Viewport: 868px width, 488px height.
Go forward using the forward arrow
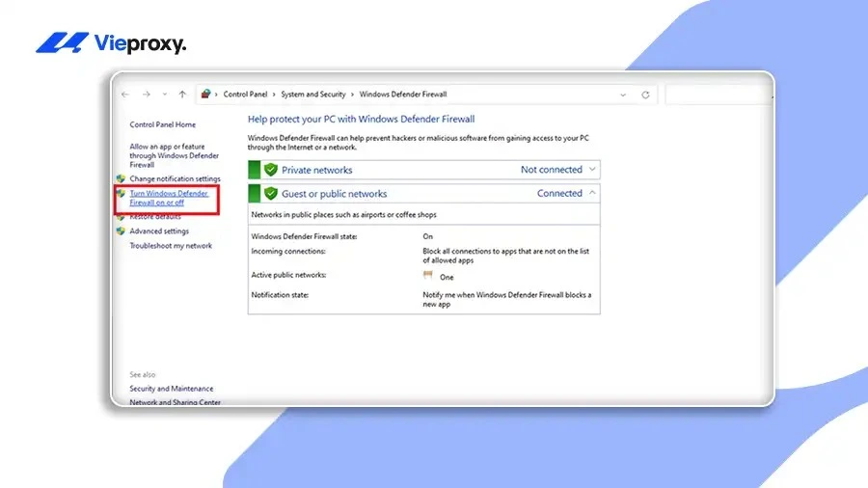(147, 95)
